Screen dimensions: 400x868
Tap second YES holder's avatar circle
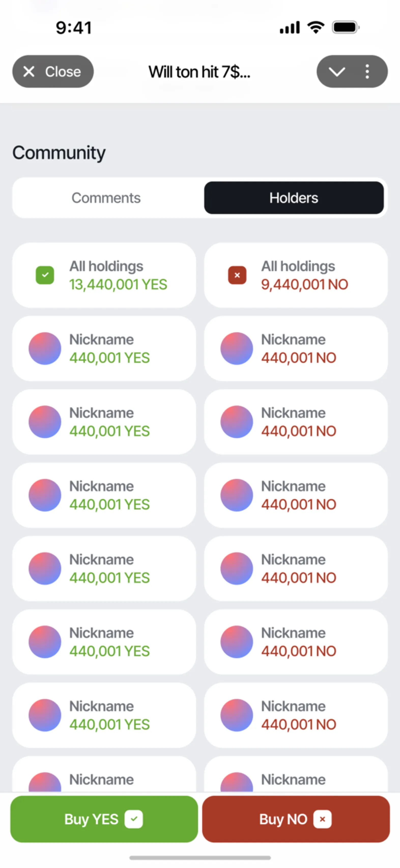(45, 422)
